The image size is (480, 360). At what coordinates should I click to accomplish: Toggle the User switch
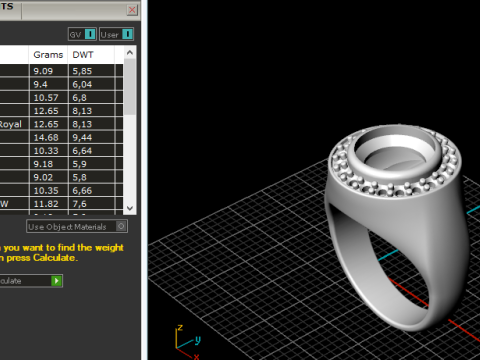click(x=116, y=34)
